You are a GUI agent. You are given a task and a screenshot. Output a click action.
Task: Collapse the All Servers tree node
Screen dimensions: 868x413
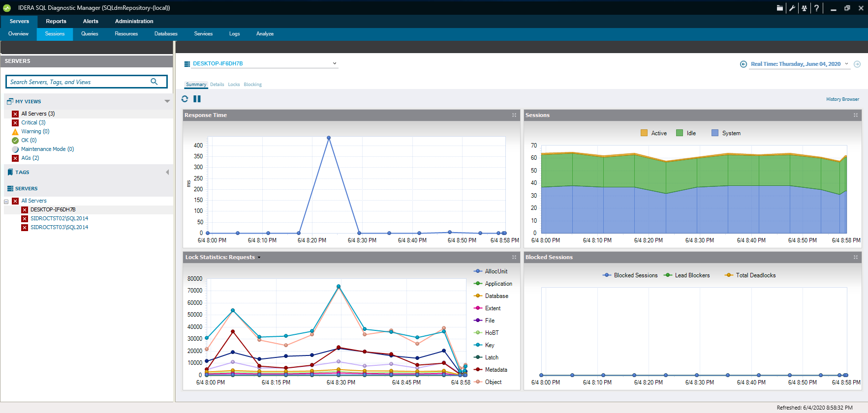coord(6,202)
